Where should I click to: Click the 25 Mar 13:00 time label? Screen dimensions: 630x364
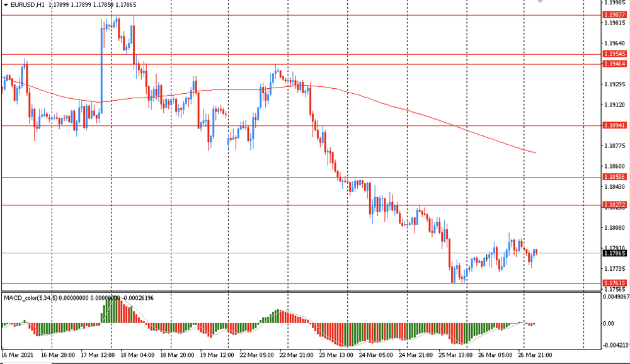[455, 355]
